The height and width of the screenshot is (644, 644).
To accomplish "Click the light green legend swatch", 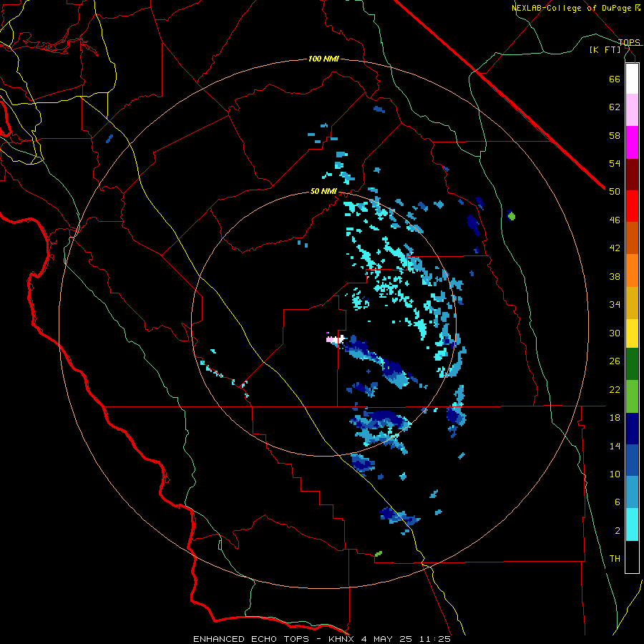I will coord(632,396).
